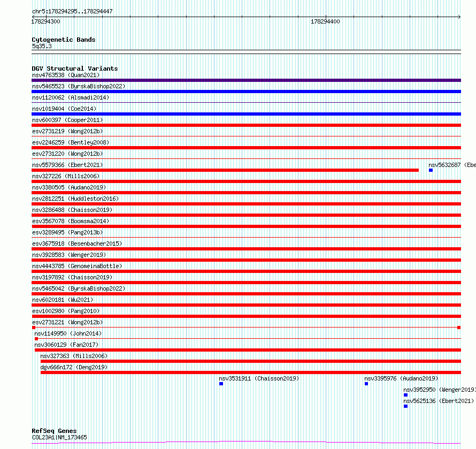Select esv2731221 (Wong2012b) label
The width and height of the screenshot is (476, 449).
[67, 322]
